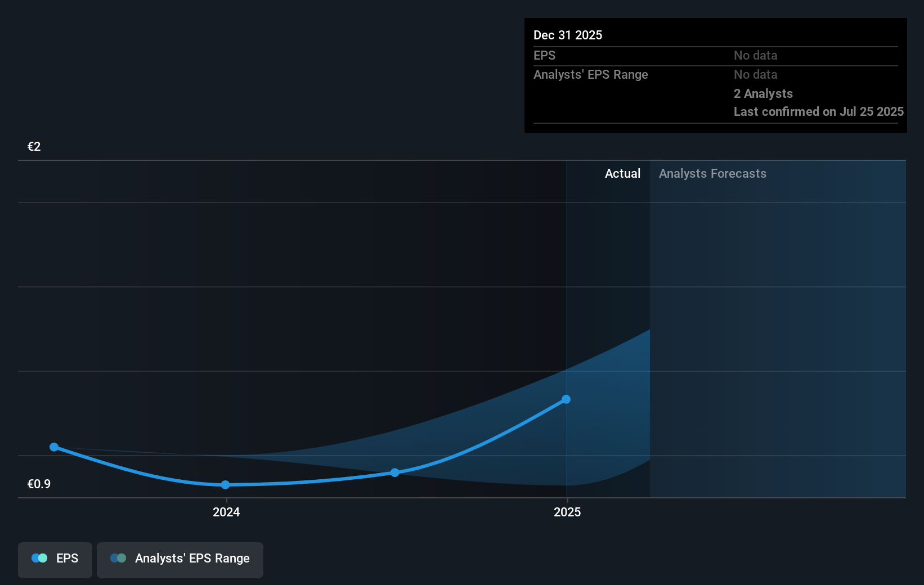Click the tooltip 'EPS' row label

[544, 55]
